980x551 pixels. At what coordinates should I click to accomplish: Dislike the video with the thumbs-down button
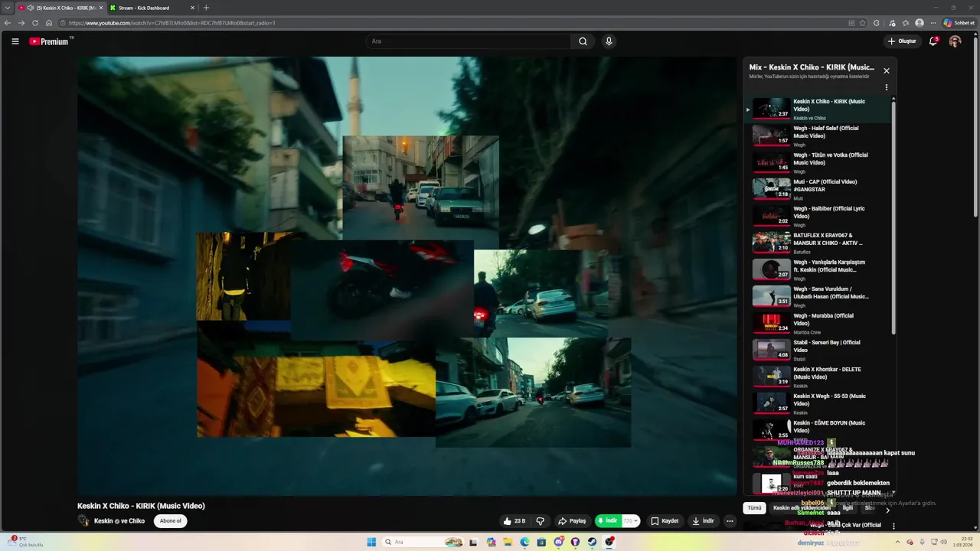(x=540, y=521)
